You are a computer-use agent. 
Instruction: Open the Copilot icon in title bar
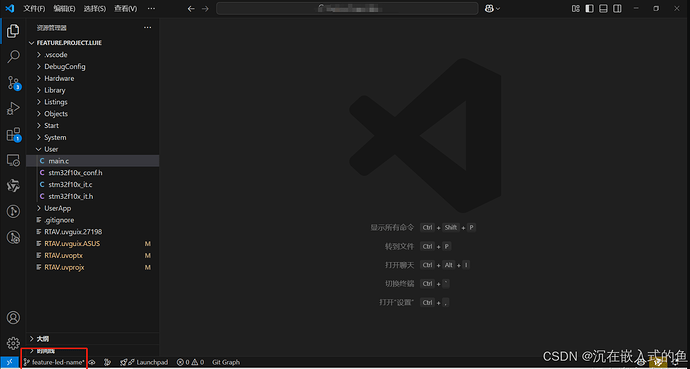click(x=492, y=8)
